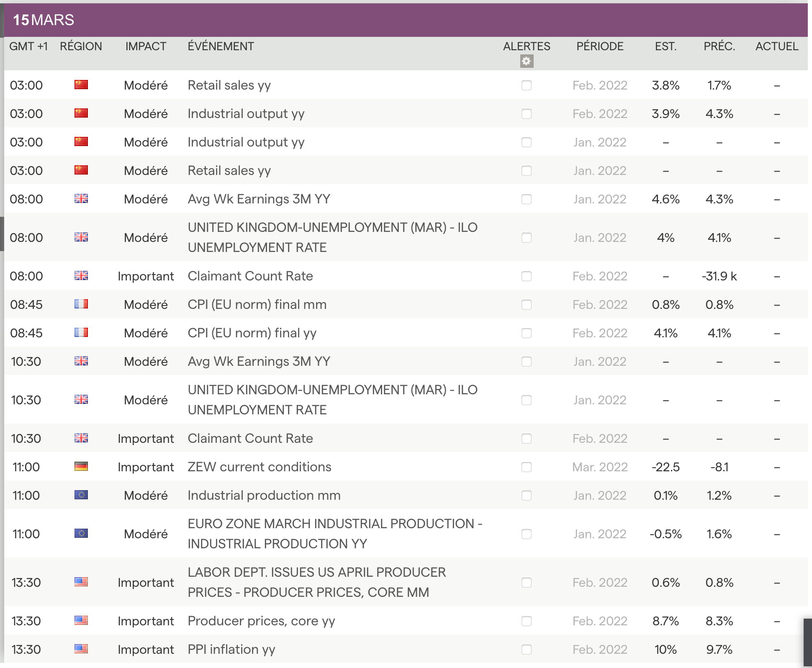This screenshot has width=812, height=668.
Task: Click the 15 MARS date header bar
Action: tap(44, 20)
